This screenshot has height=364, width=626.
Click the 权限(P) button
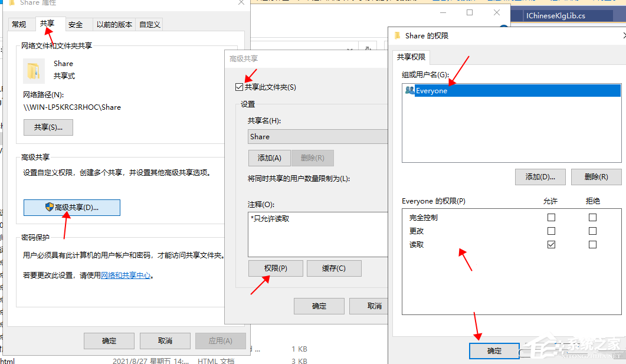pyautogui.click(x=276, y=268)
